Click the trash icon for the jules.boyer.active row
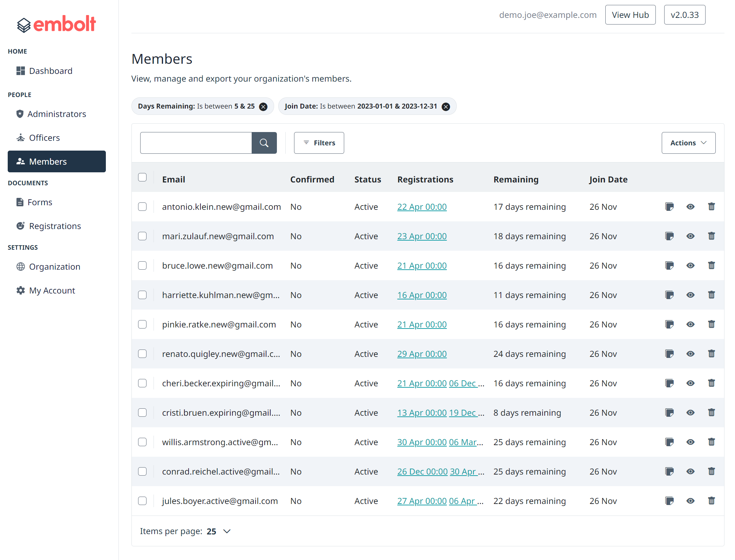 [x=711, y=501]
